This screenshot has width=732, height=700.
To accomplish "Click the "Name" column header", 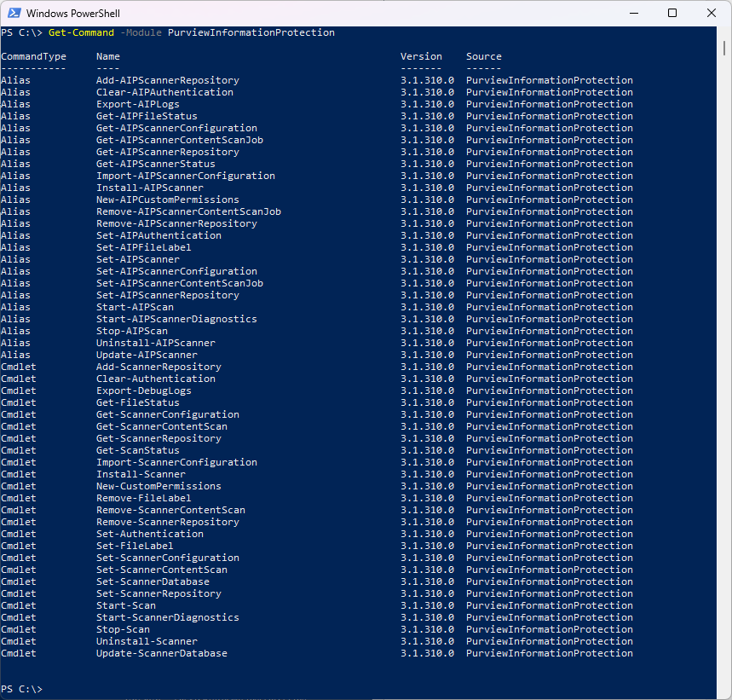I will (108, 56).
